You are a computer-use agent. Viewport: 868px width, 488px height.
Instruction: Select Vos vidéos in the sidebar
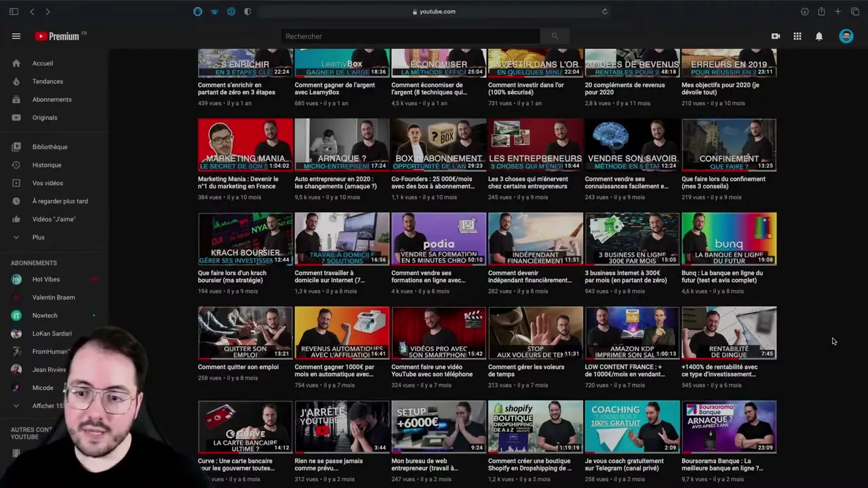click(x=16, y=183)
